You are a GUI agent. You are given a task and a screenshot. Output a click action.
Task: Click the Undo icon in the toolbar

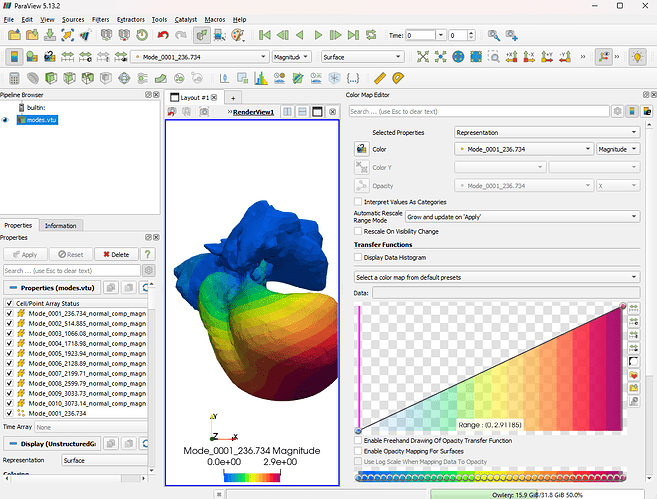[x=163, y=35]
